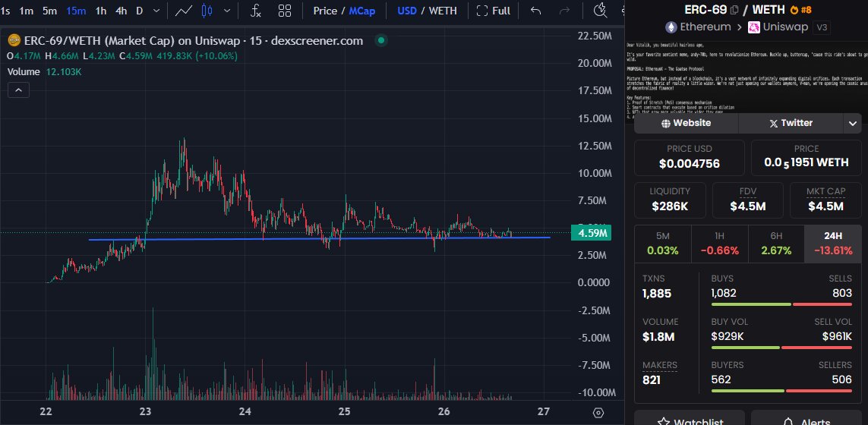Open the token Twitter link
The width and height of the screenshot is (868, 425).
(x=791, y=123)
